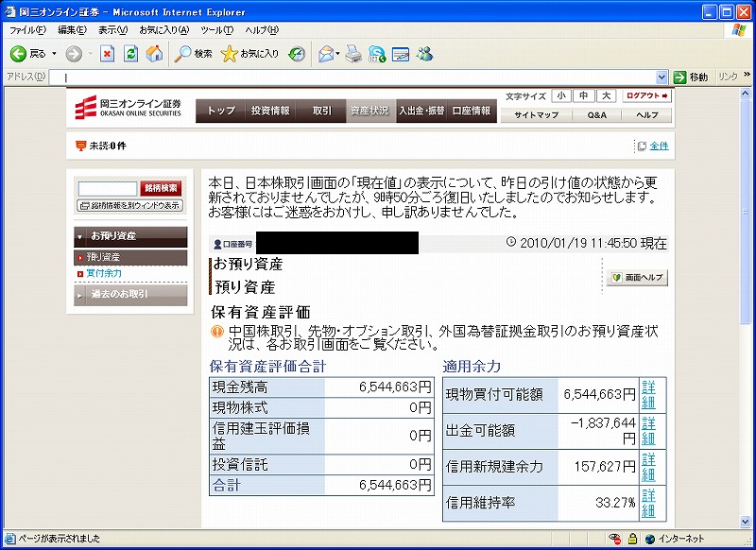Set font size to medium (中)
This screenshot has width=756, height=550.
(584, 96)
